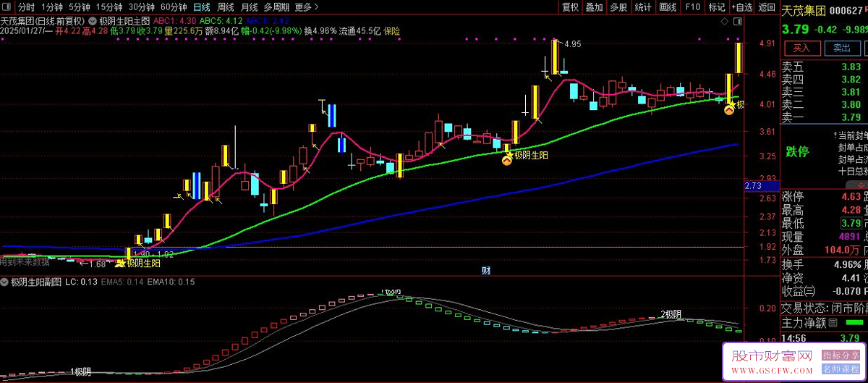The height and width of the screenshot is (383, 868).
Task: Add stock via +自选 button
Action: [741, 7]
